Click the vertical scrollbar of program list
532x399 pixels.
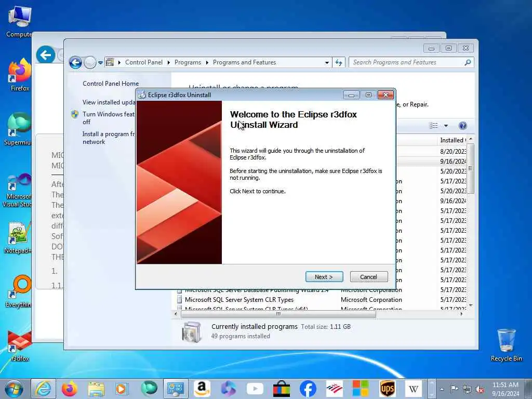point(470,169)
